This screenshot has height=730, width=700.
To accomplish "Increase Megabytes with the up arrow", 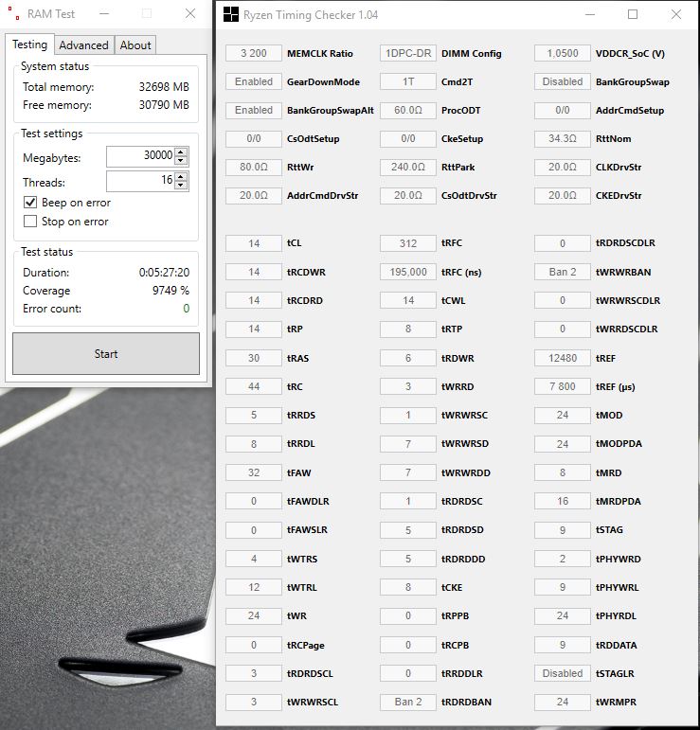I will pos(182,151).
